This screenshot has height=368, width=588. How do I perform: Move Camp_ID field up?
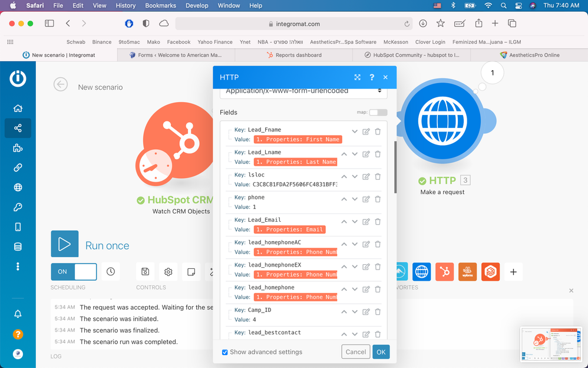pyautogui.click(x=344, y=311)
